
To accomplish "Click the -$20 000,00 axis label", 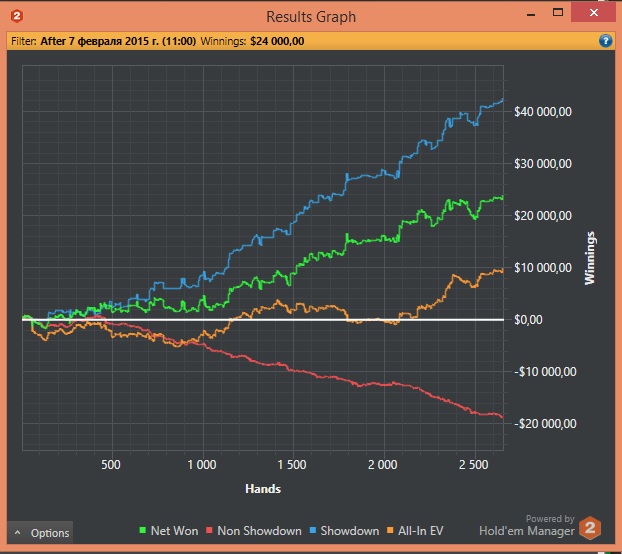I will [545, 424].
